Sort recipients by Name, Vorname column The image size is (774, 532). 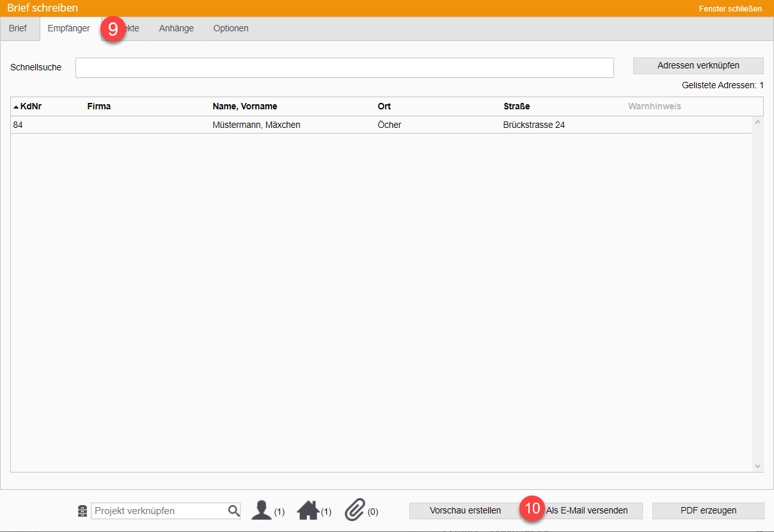244,106
